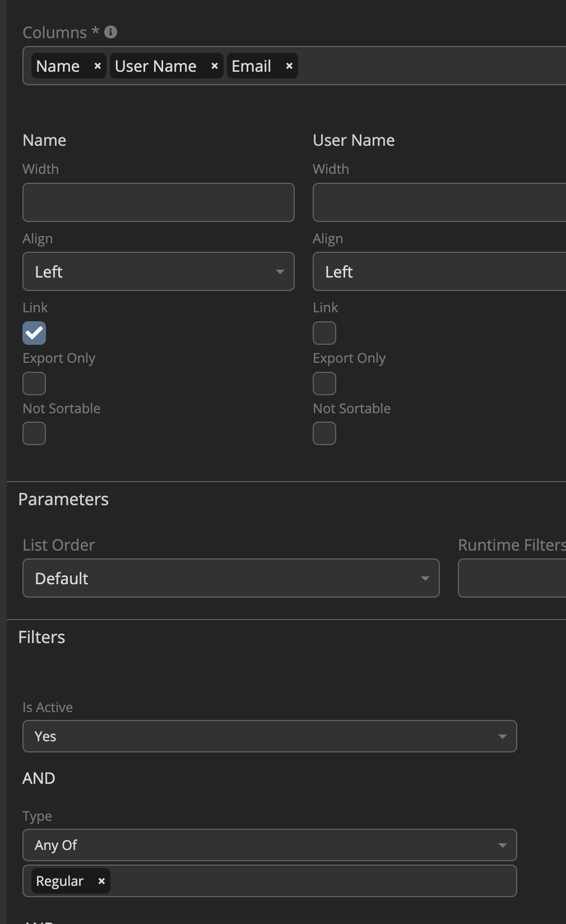
Task: Click the empty area of Columns field
Action: pyautogui.click(x=432, y=66)
